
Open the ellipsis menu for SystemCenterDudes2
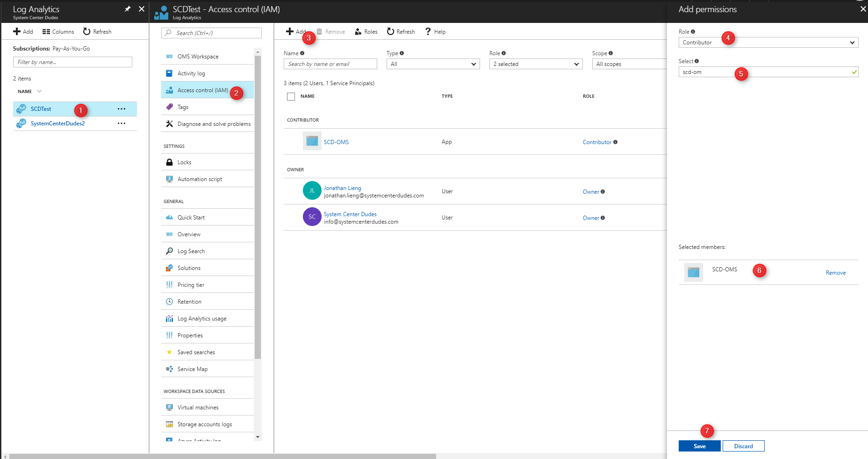pos(122,124)
